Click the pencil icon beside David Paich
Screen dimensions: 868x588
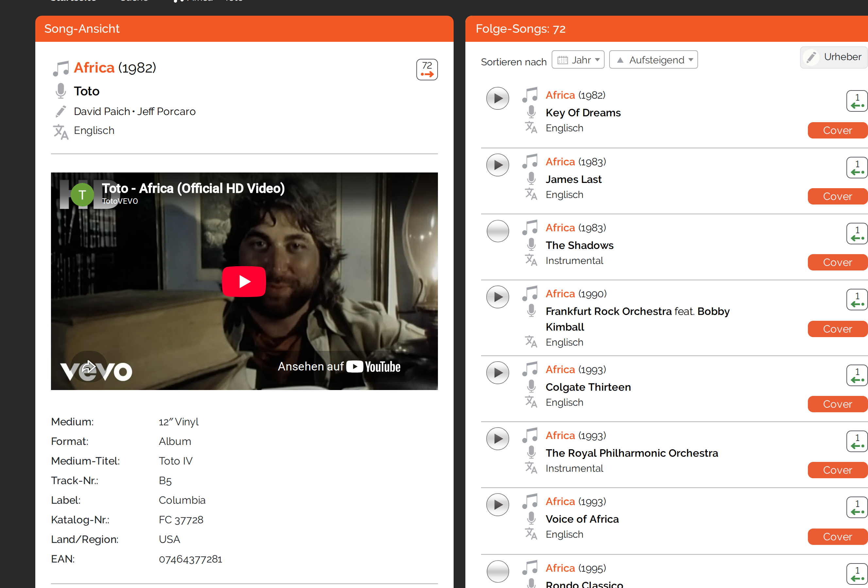pyautogui.click(x=61, y=111)
